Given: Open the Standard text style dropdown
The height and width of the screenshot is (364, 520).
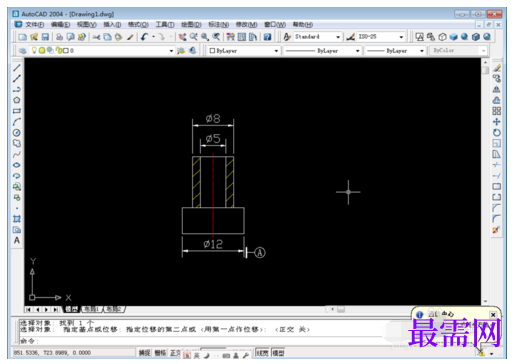Looking at the screenshot, I should pyautogui.click(x=338, y=37).
